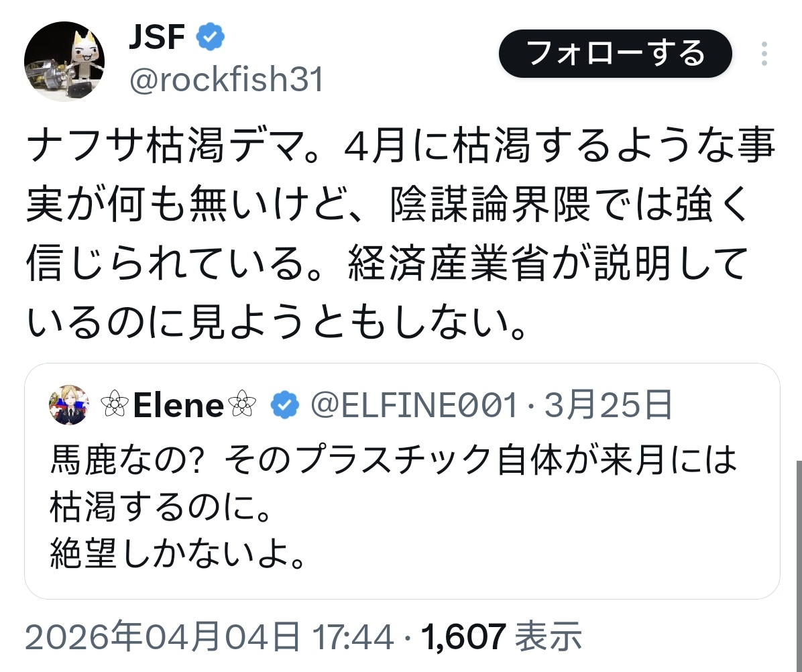This screenshot has height=672, width=802.
Task: Click the JSF display name
Action: (156, 39)
